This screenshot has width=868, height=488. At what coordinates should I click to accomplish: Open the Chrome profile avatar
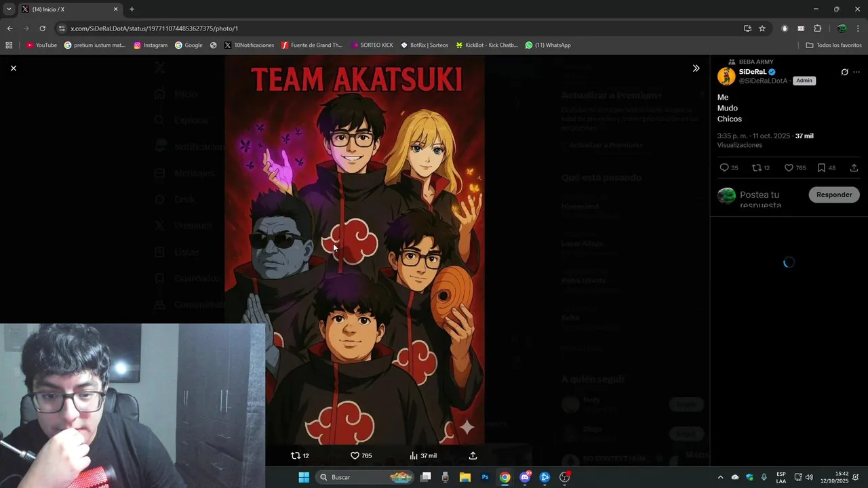coord(842,28)
